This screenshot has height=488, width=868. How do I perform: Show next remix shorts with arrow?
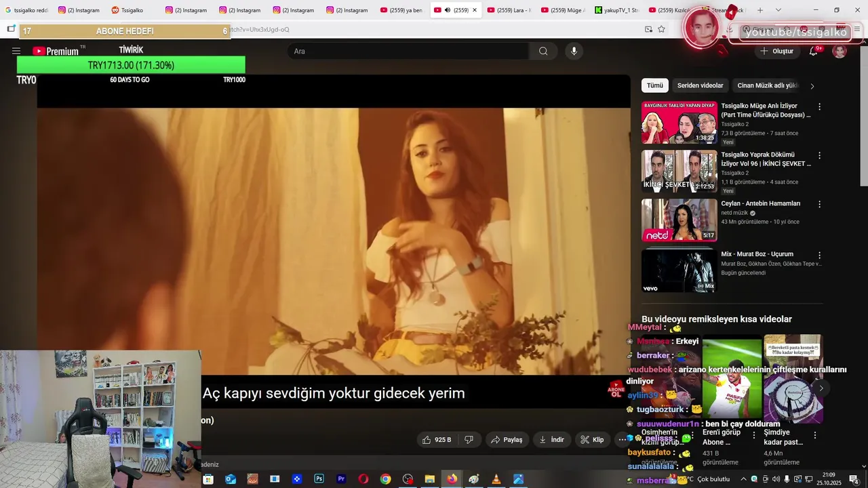point(821,388)
